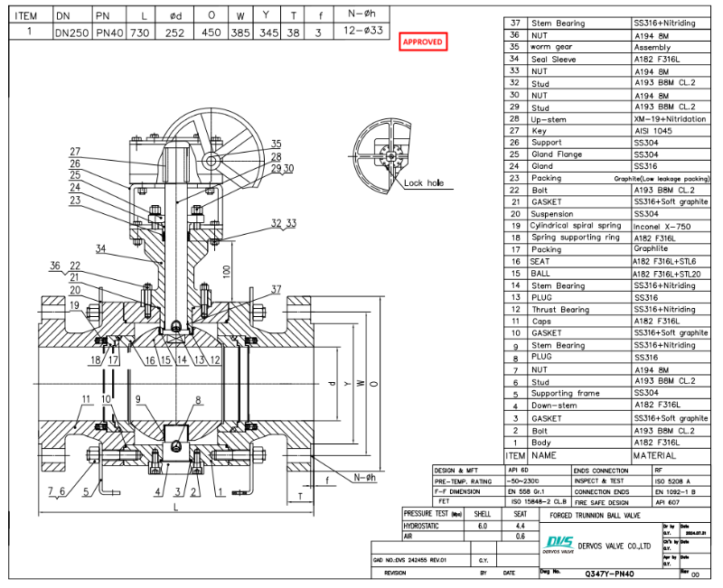
Task: Click the red APPROVED stamp
Action: pyautogui.click(x=423, y=42)
